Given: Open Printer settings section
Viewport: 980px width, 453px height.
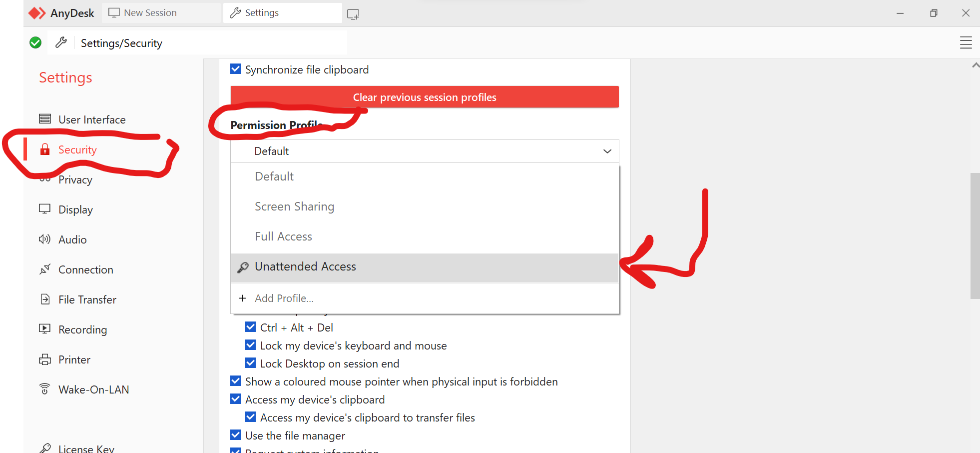Looking at the screenshot, I should tap(74, 359).
